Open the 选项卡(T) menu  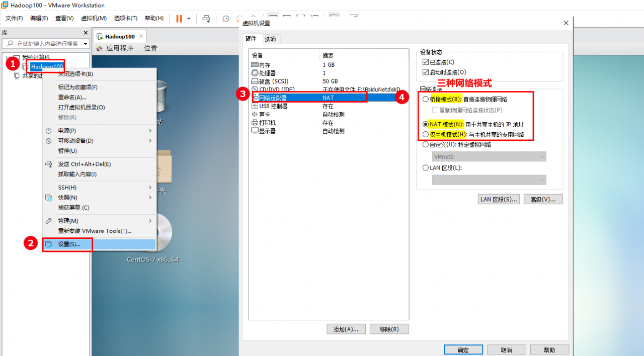pyautogui.click(x=126, y=19)
